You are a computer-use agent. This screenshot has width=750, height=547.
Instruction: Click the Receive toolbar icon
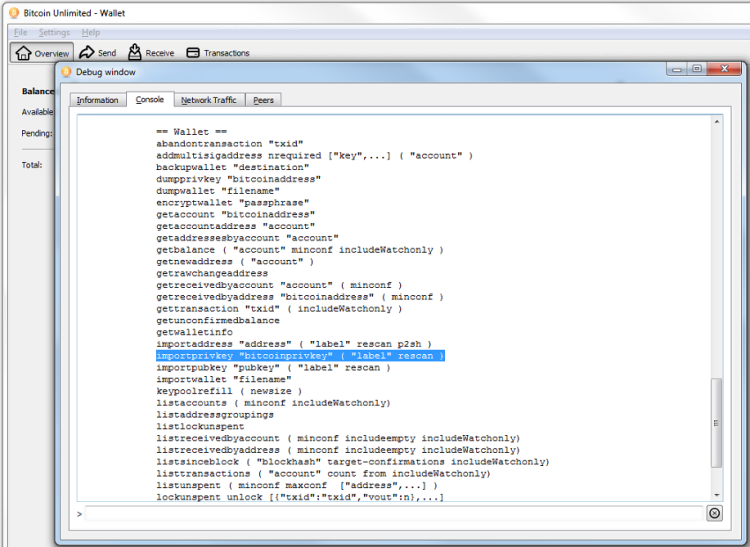(x=134, y=52)
